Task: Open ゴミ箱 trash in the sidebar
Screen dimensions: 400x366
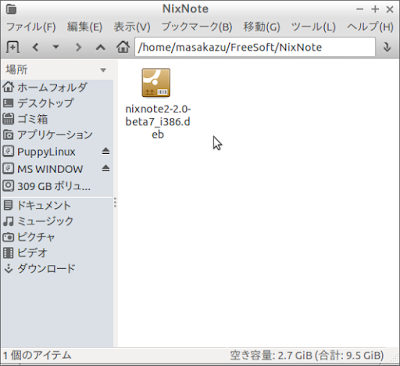Action: click(x=57, y=119)
